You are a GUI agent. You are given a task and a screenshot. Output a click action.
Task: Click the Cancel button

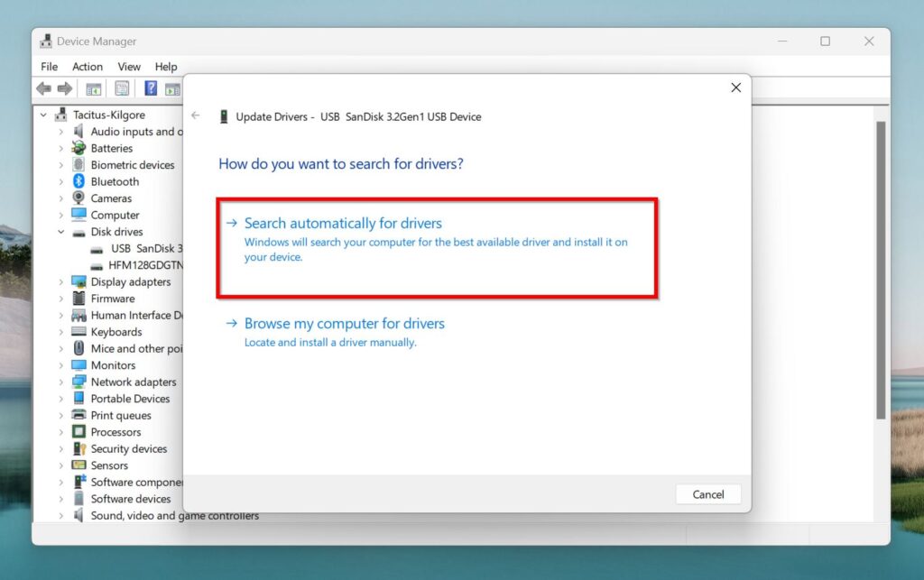pos(708,493)
